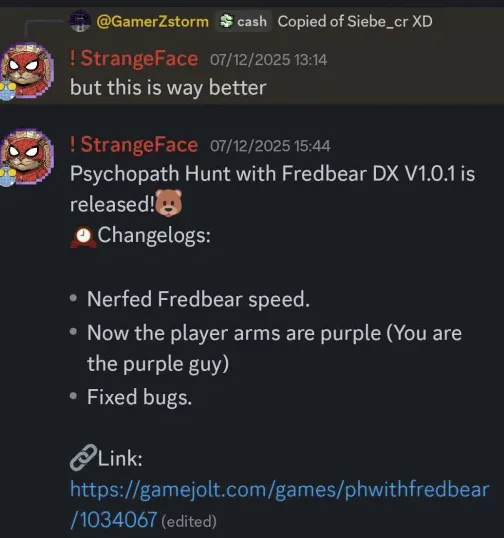Image resolution: width=504 pixels, height=538 pixels.
Task: Click the (edited) label after the link
Action: 189,522
